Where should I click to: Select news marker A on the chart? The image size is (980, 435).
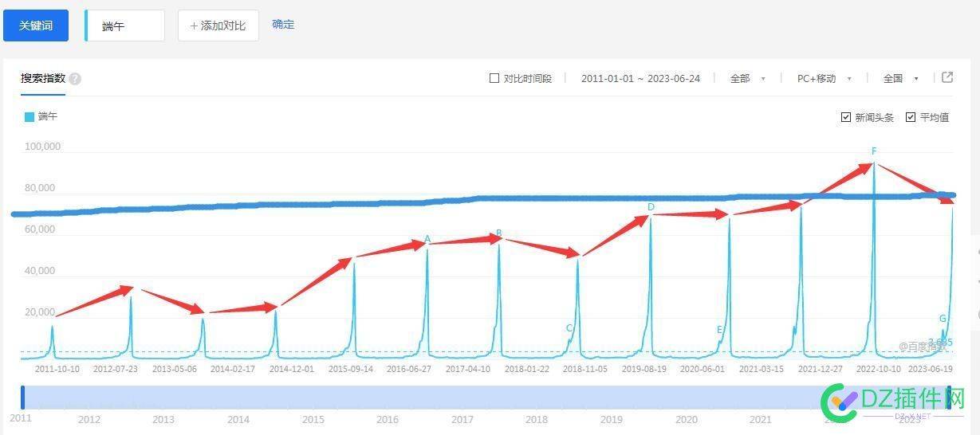pyautogui.click(x=427, y=239)
